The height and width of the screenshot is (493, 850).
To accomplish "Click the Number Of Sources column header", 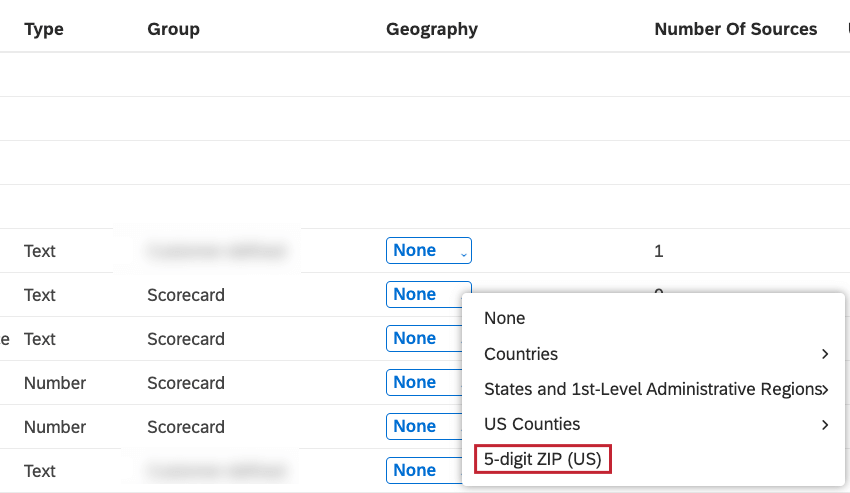I will 735,29.
